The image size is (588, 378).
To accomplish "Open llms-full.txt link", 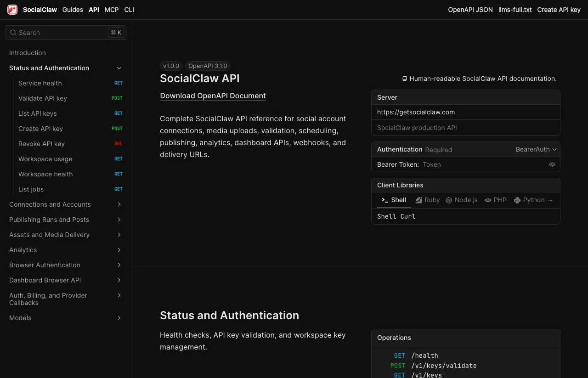I will (515, 10).
